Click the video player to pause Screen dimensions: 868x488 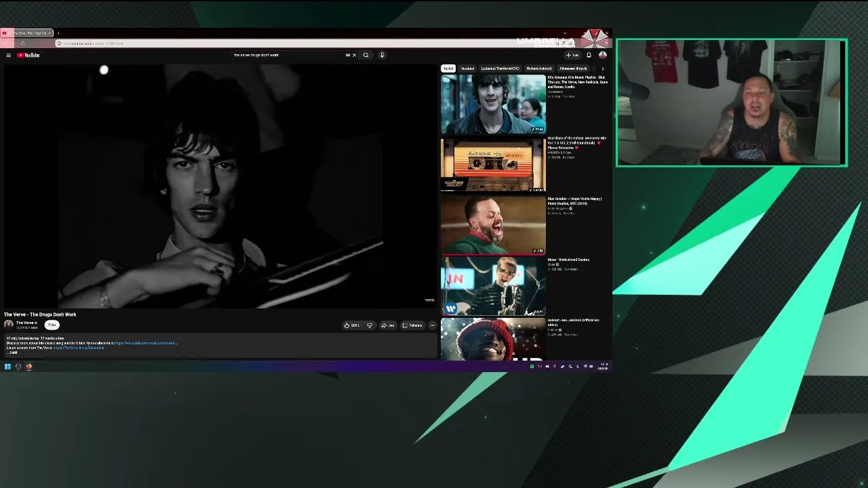point(220,186)
